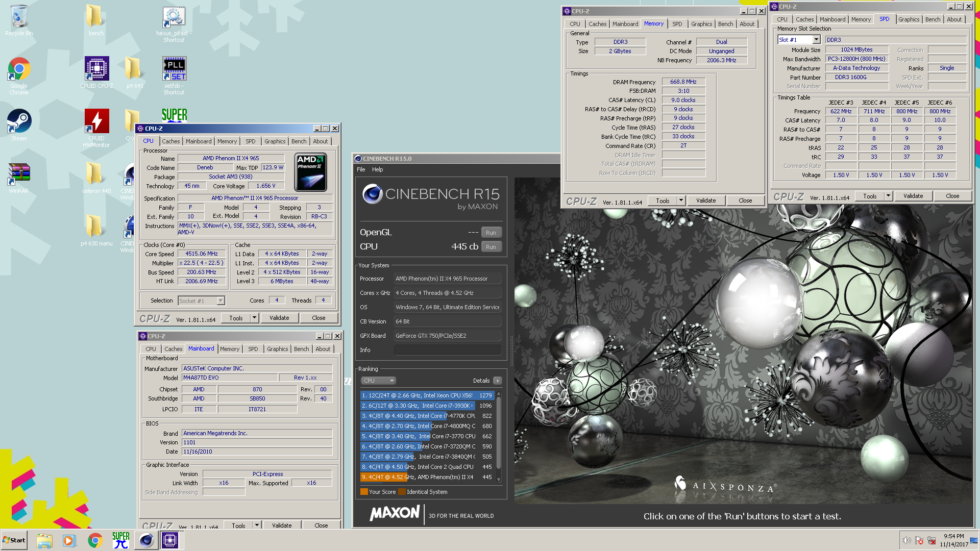The image size is (980, 551).
Task: Switch to Graphics tab in Mainboard window
Action: tap(277, 349)
